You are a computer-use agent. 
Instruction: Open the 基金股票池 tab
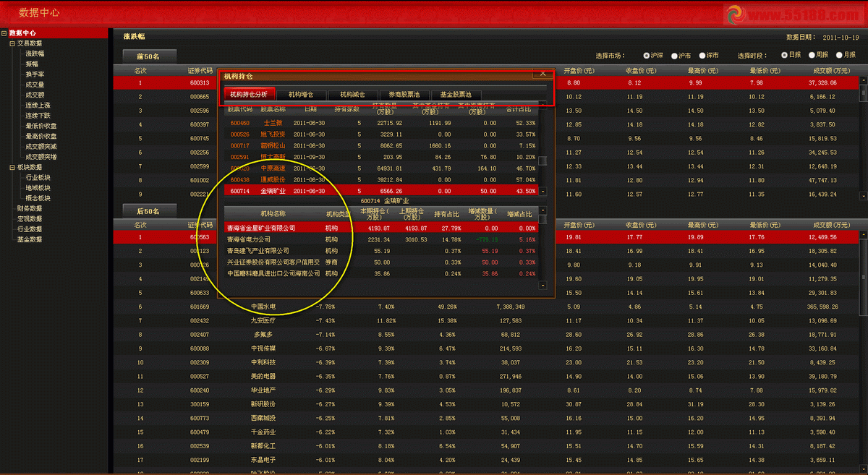point(456,94)
